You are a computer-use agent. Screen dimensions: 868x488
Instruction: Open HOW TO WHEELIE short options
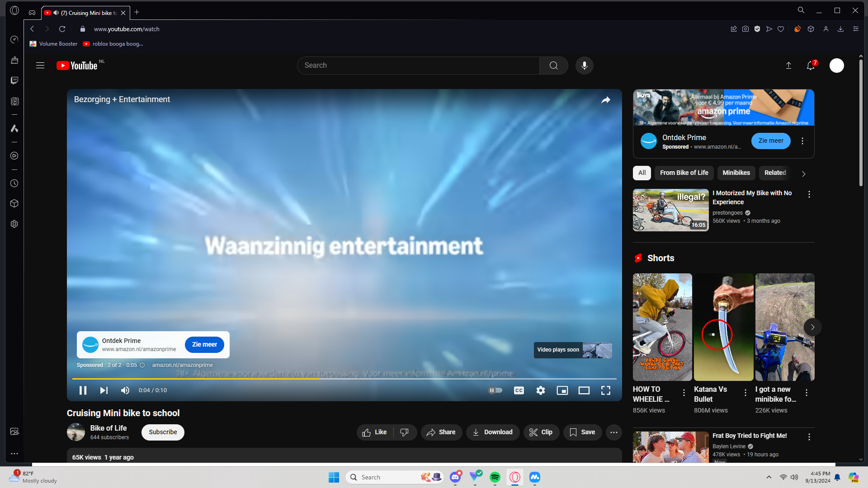(x=684, y=393)
